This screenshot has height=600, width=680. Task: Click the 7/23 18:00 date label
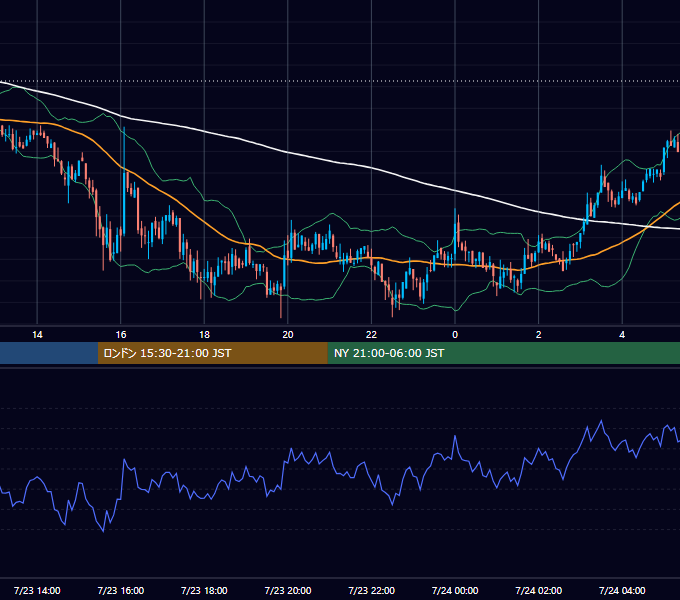(x=204, y=590)
